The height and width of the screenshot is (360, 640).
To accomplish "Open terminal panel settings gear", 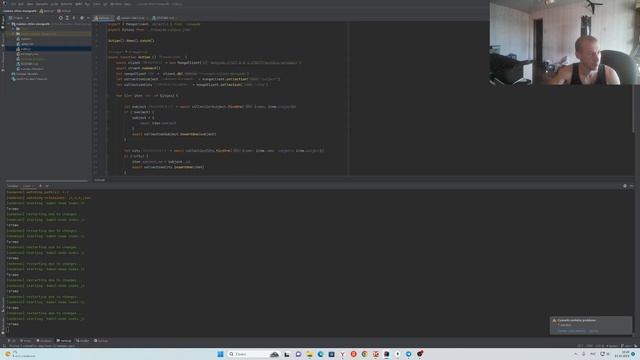I will click(x=624, y=186).
